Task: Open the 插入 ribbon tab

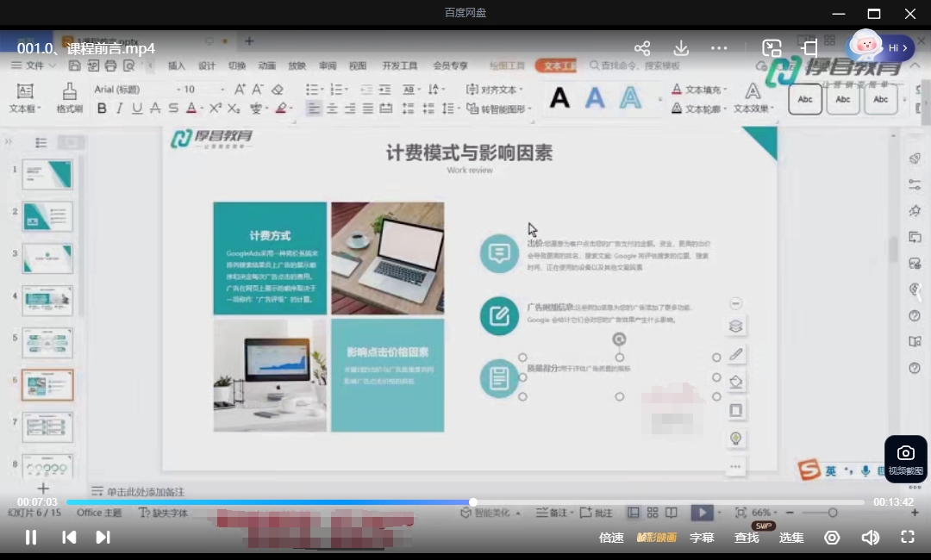Action: (177, 65)
